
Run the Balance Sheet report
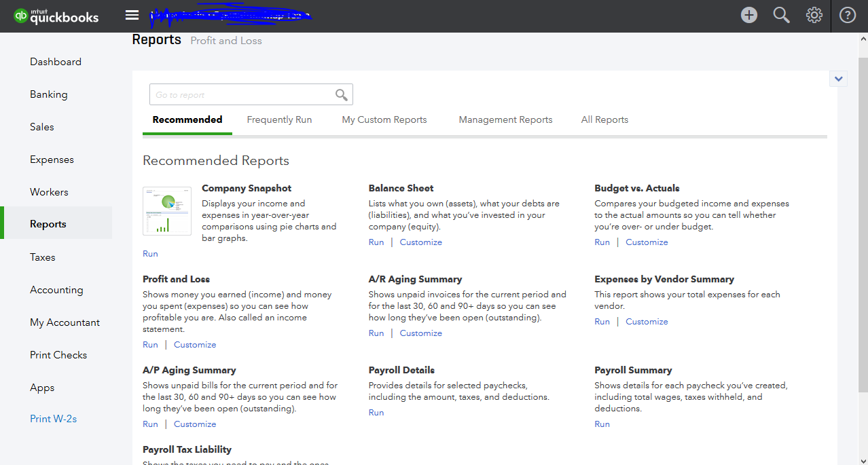coord(376,242)
